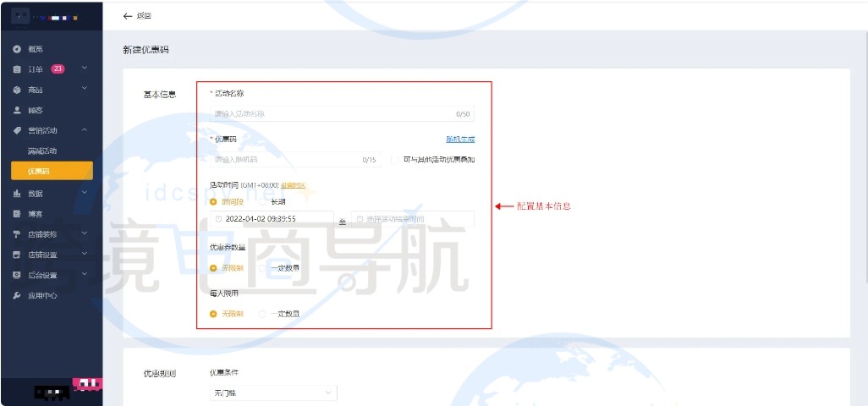Select 一定数量 under 每人限用
This screenshot has height=406, width=868.
[x=262, y=314]
